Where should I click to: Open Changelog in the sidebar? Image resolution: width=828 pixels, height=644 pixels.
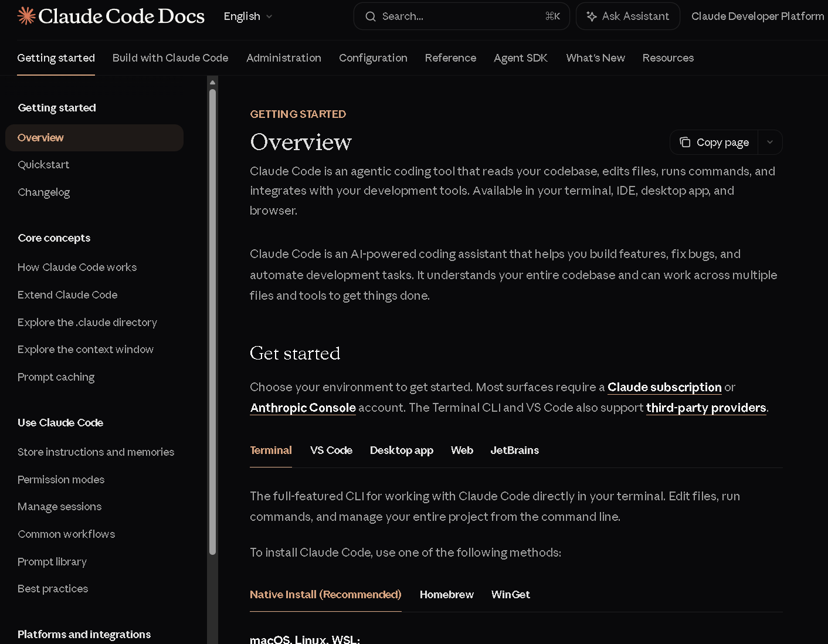point(43,192)
